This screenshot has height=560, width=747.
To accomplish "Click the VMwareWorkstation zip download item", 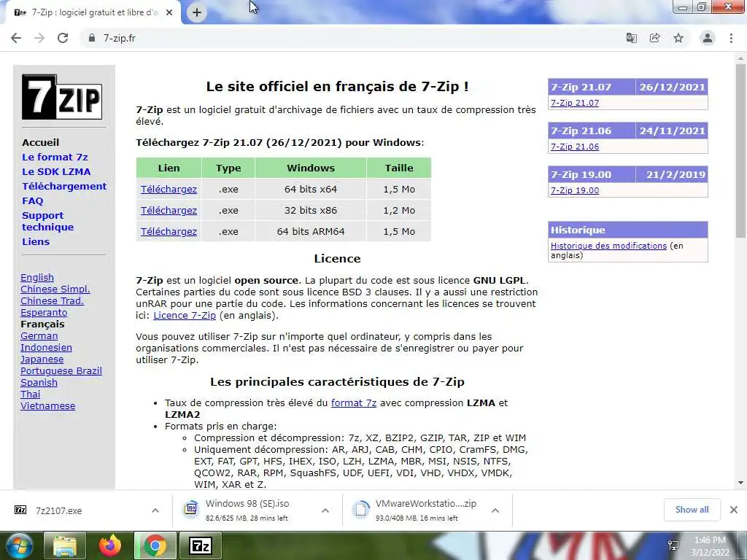I will pyautogui.click(x=414, y=510).
